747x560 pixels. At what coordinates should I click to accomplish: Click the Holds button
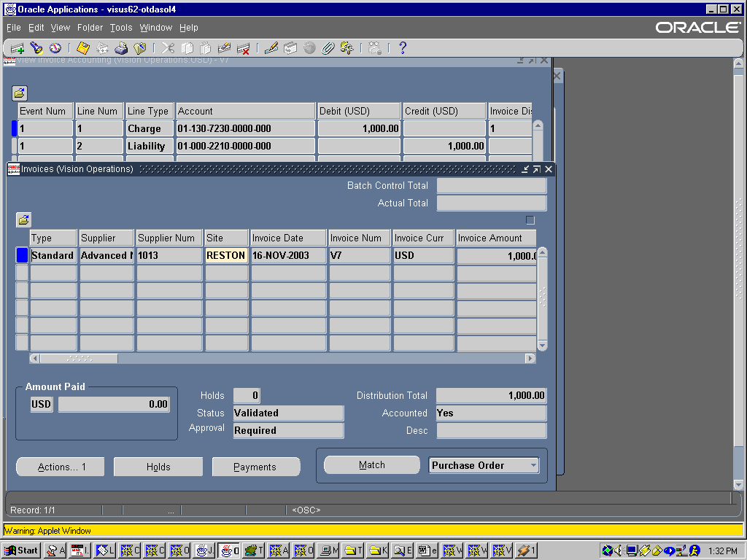[x=158, y=467]
